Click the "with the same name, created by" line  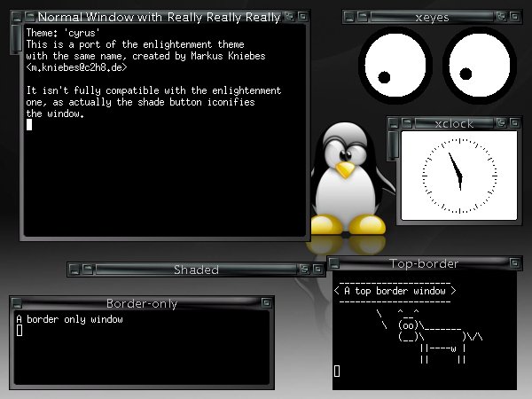(x=145, y=56)
